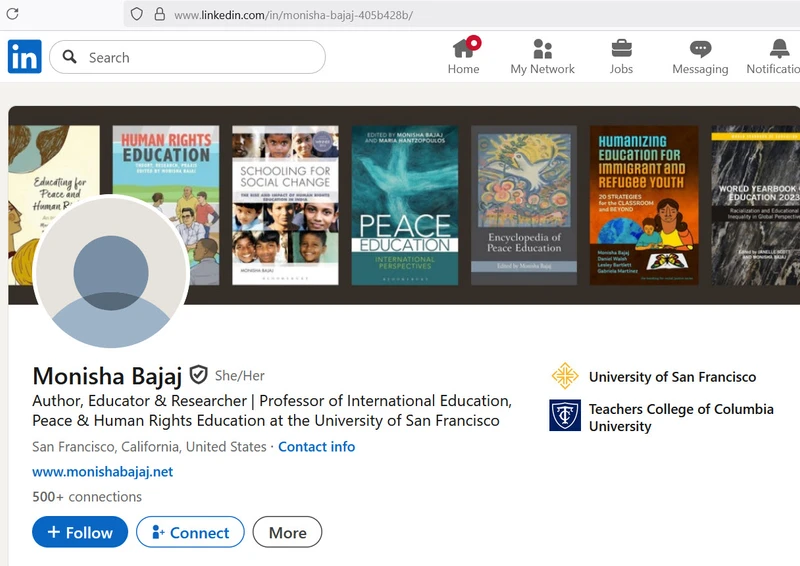Open My Network people icon
The width and height of the screenshot is (800, 566).
(x=542, y=48)
